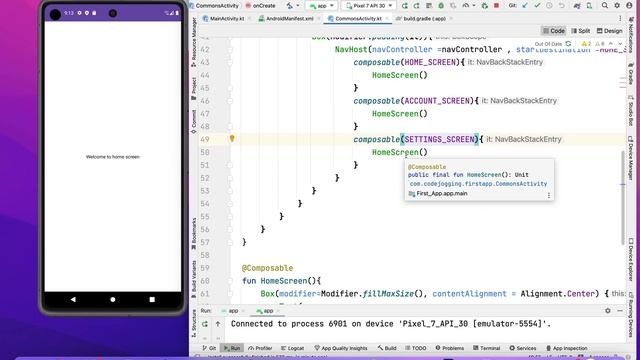Open IDE settings gear in top toolbar
The image size is (640, 360).
coord(617,6)
